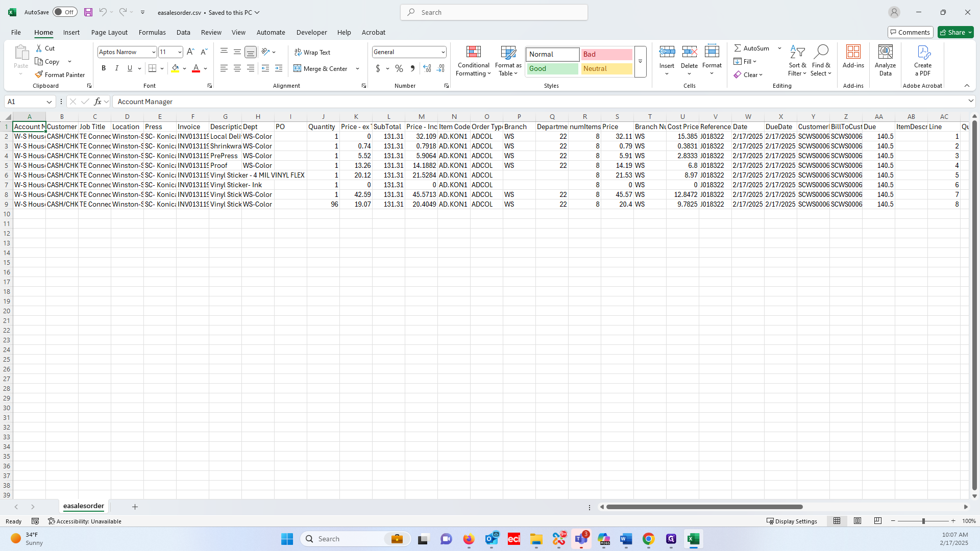Image resolution: width=980 pixels, height=551 pixels.
Task: Toggle Wrap Text
Action: point(312,52)
